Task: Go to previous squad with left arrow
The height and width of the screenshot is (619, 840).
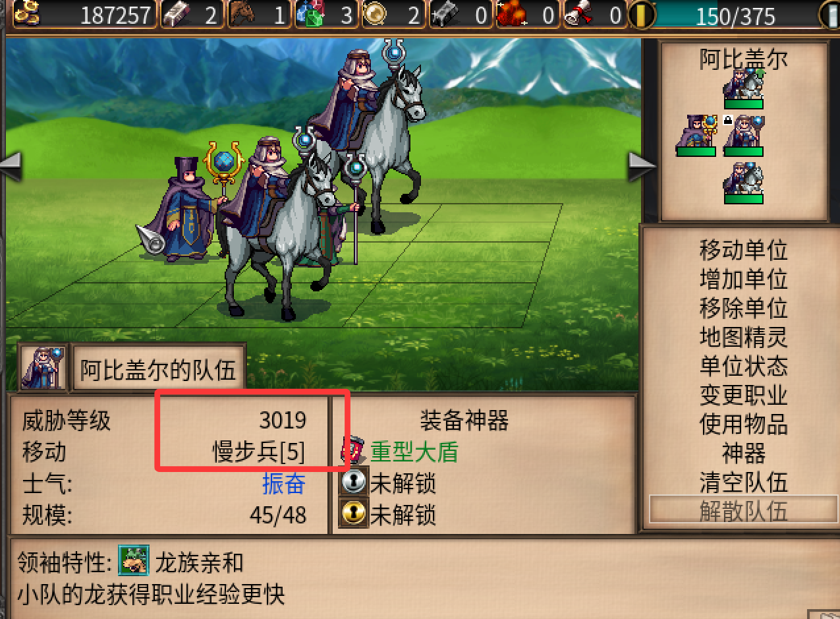Action: (11, 166)
